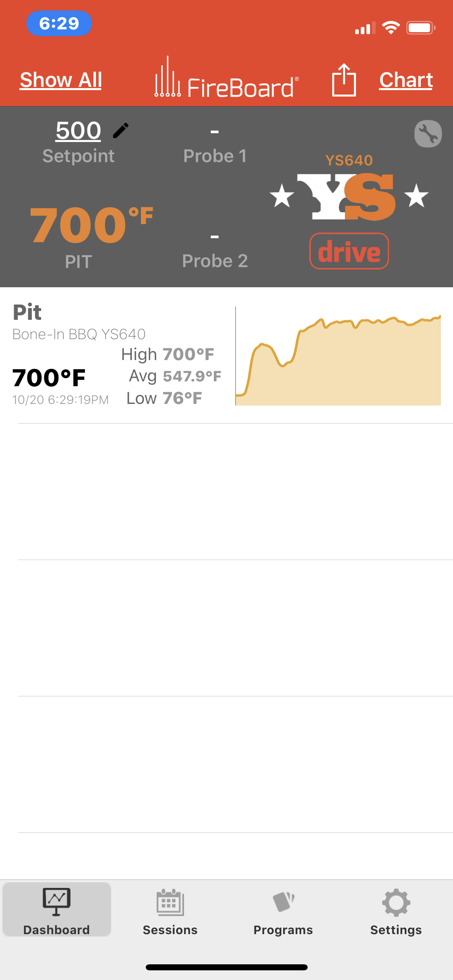Viewport: 453px width, 980px height.
Task: Open the Chart link
Action: click(x=406, y=80)
